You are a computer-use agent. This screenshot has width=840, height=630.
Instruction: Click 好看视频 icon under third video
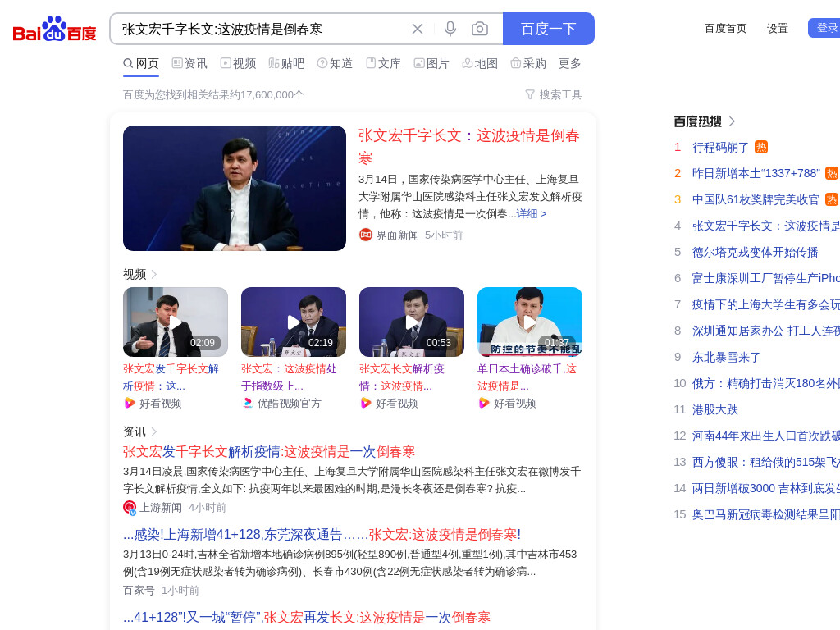point(365,403)
